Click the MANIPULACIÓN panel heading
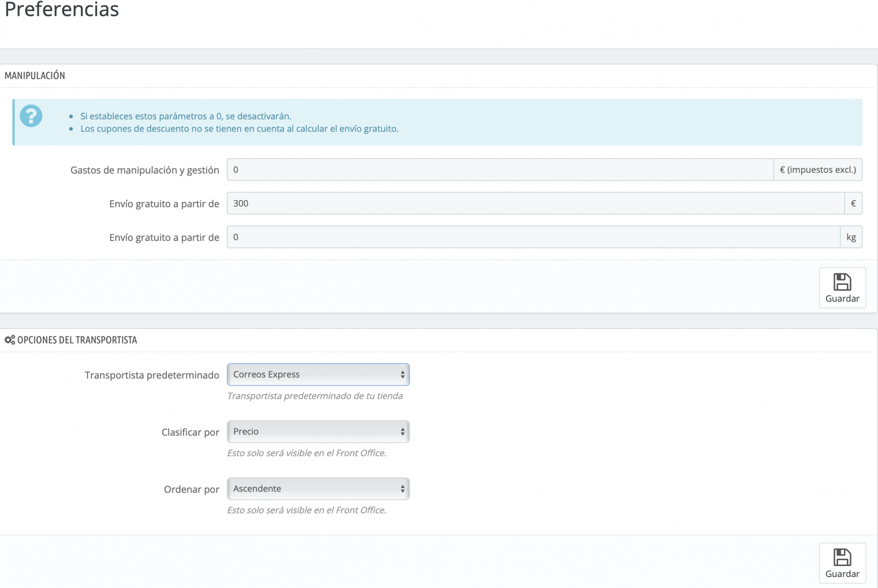 click(x=35, y=75)
